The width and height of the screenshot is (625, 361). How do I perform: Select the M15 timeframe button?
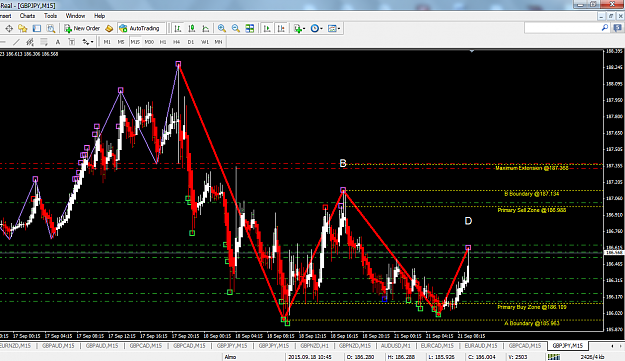pos(135,42)
